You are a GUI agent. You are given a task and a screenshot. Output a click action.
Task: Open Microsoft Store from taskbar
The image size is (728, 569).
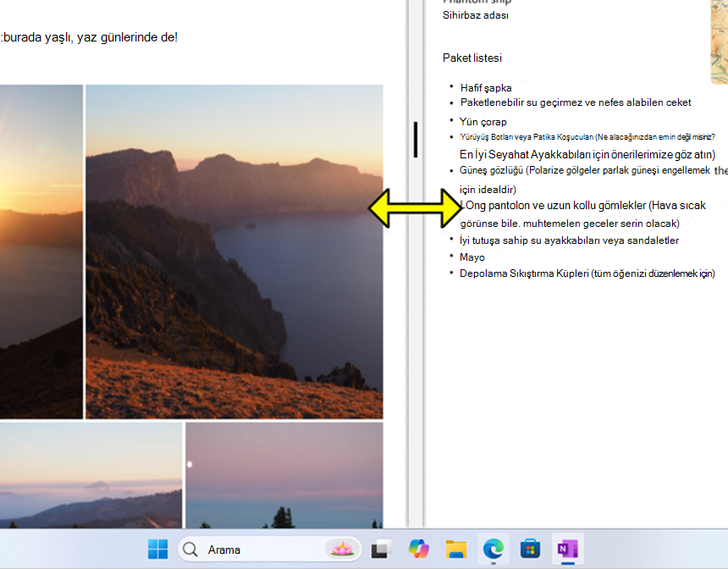(530, 550)
